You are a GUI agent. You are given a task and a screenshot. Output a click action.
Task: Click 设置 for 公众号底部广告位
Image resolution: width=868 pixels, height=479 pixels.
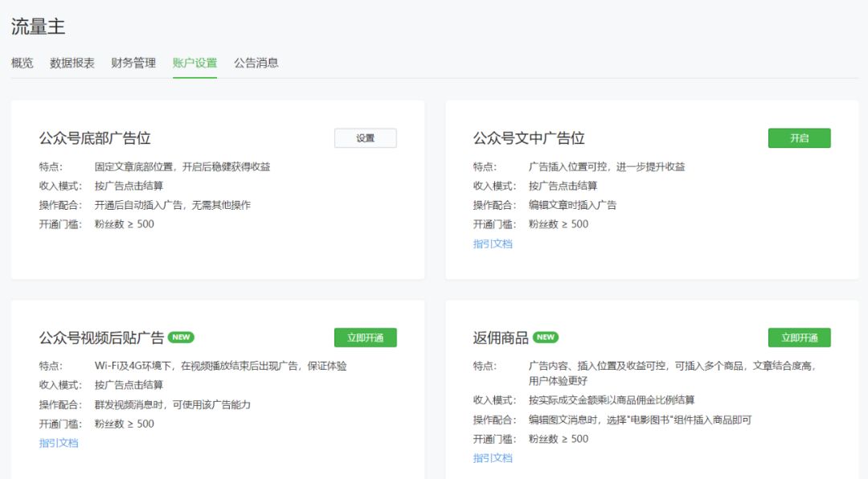[x=365, y=137]
